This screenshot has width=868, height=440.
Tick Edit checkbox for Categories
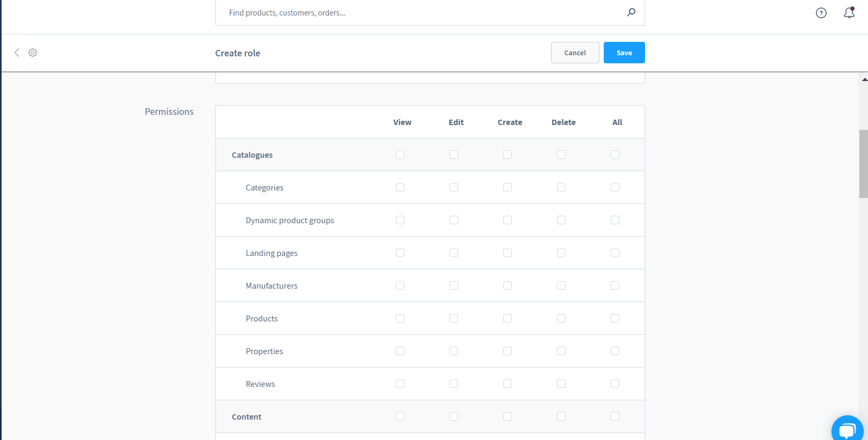pyautogui.click(x=454, y=187)
